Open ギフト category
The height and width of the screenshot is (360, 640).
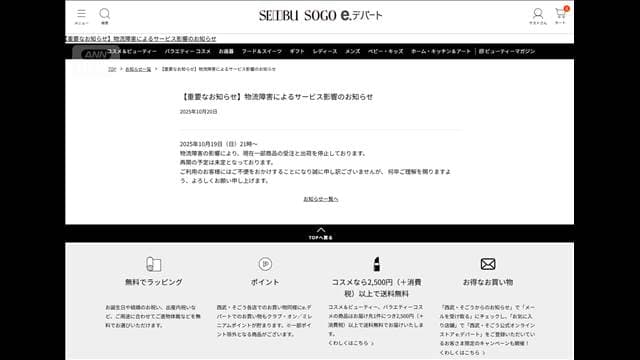click(297, 51)
